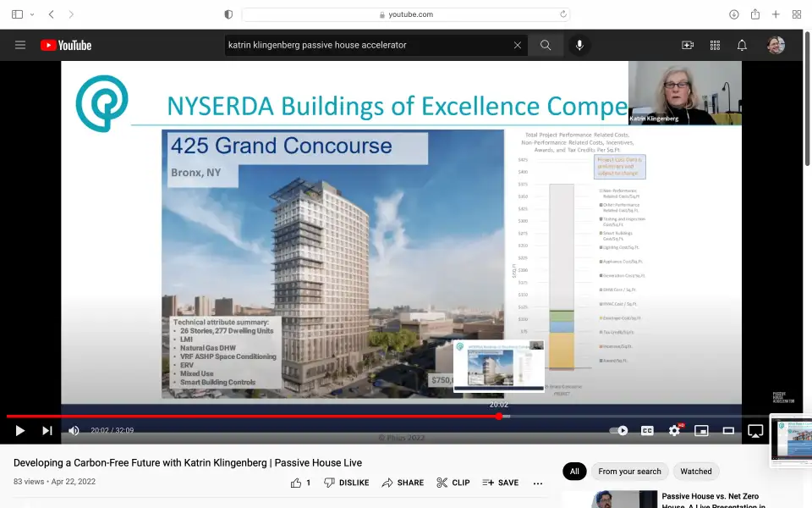812x508 pixels.
Task: Open video quality settings gear
Action: click(674, 431)
